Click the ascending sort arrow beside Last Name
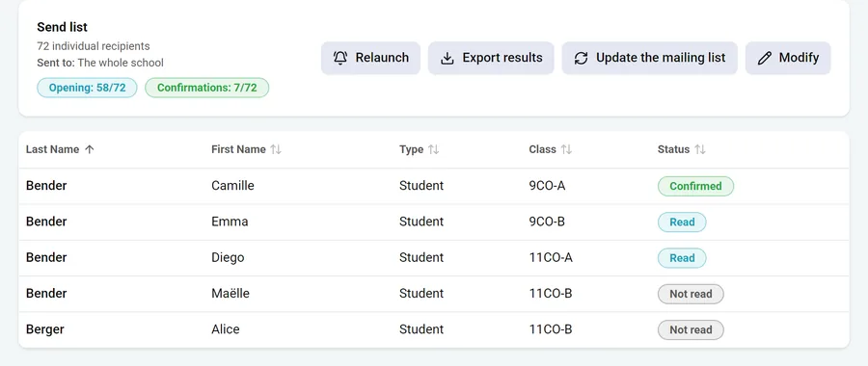Viewport: 868px width, 366px height. coord(90,149)
